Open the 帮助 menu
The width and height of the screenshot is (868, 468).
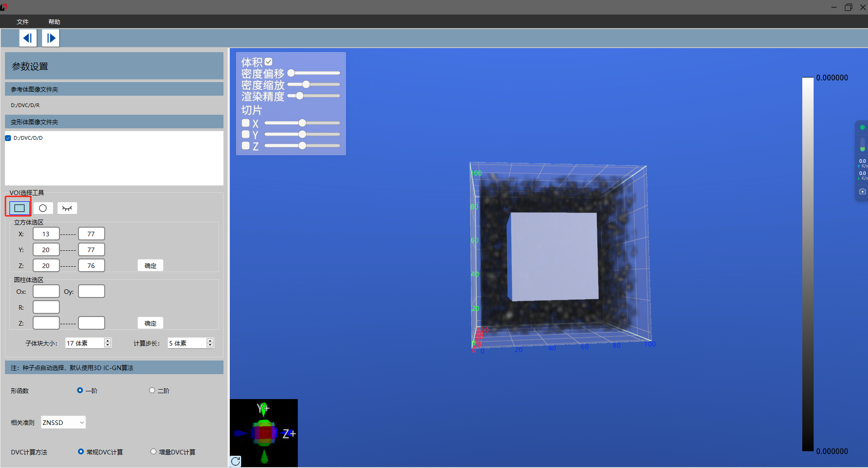pyautogui.click(x=54, y=22)
